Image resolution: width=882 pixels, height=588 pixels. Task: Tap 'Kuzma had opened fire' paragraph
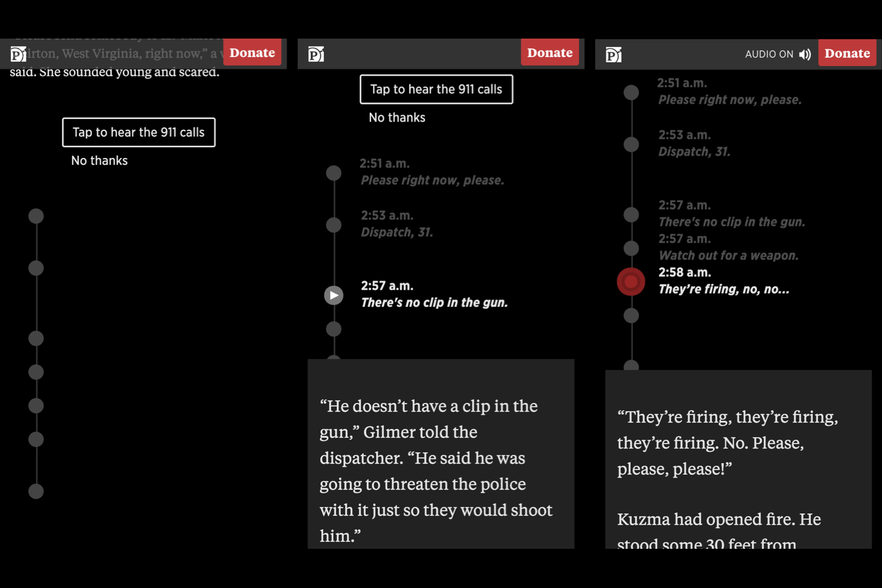[x=720, y=532]
